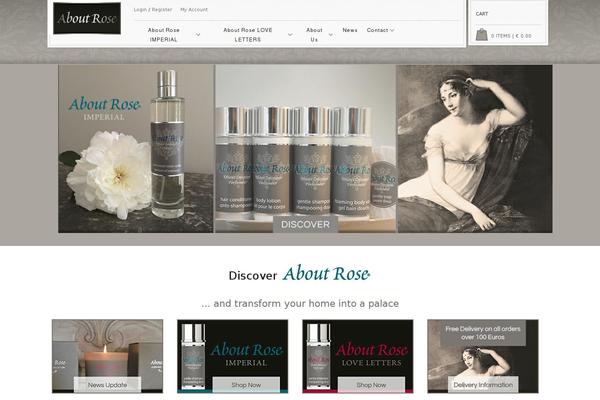Open the Imperial perfume bottle banner image
600x400 pixels.
pyautogui.click(x=136, y=149)
